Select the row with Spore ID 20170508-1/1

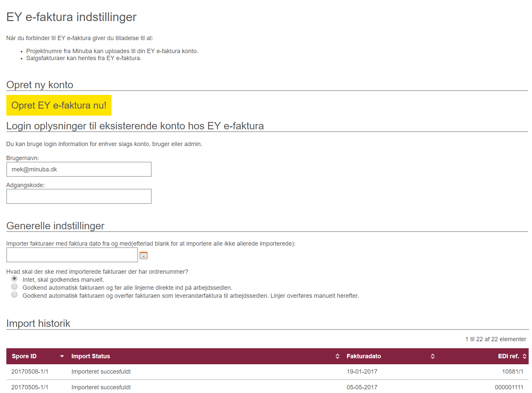pyautogui.click(x=268, y=372)
